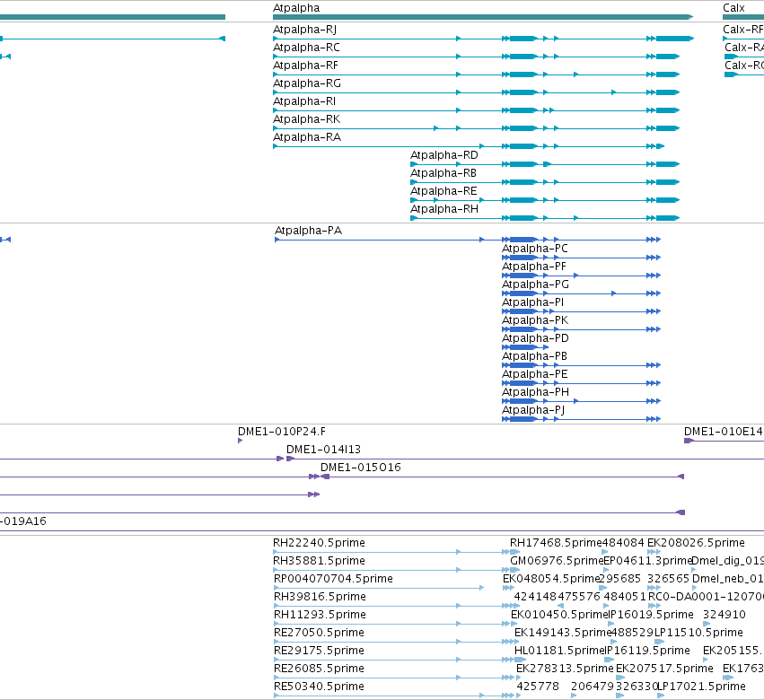
Task: Select protein Atpalpha-PK label
Action: click(x=535, y=320)
